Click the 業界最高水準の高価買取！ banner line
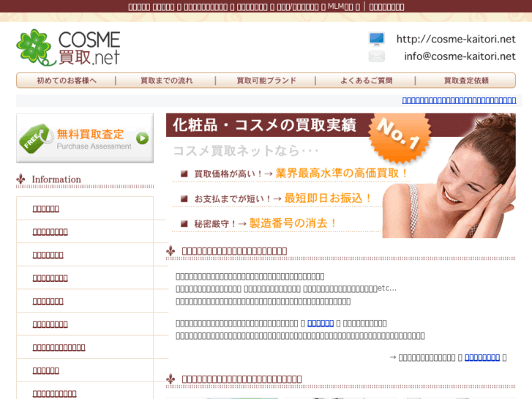Image resolution: width=532 pixels, height=399 pixels. (342, 174)
